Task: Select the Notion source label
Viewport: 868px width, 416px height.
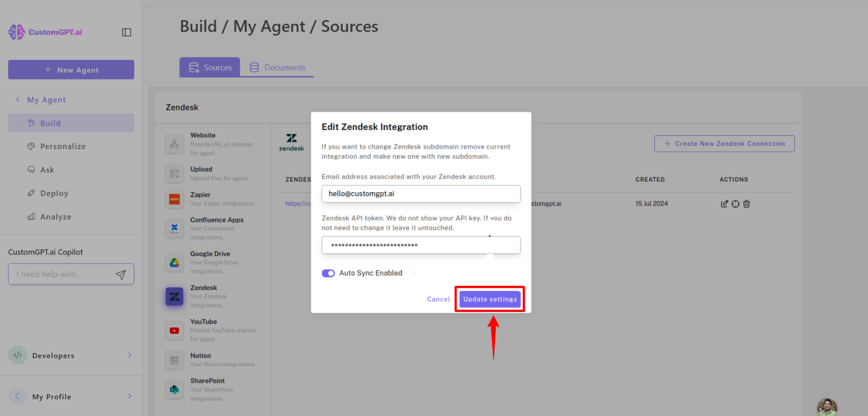Action: coord(201,356)
